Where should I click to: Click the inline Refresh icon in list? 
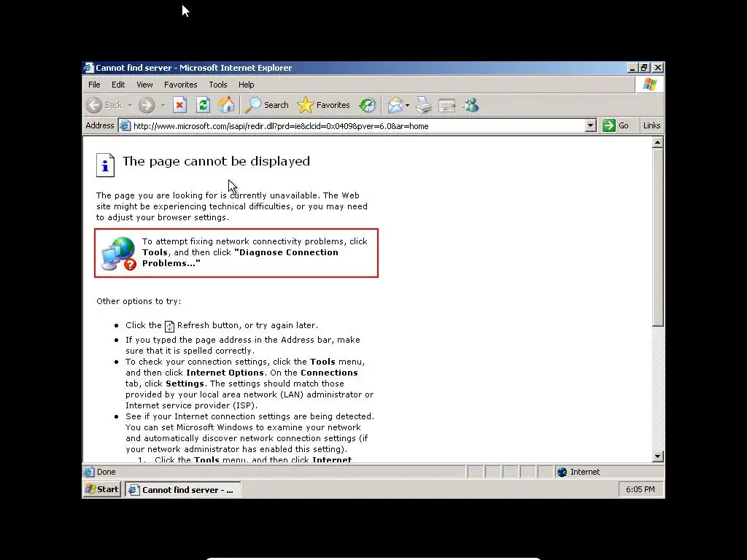169,326
